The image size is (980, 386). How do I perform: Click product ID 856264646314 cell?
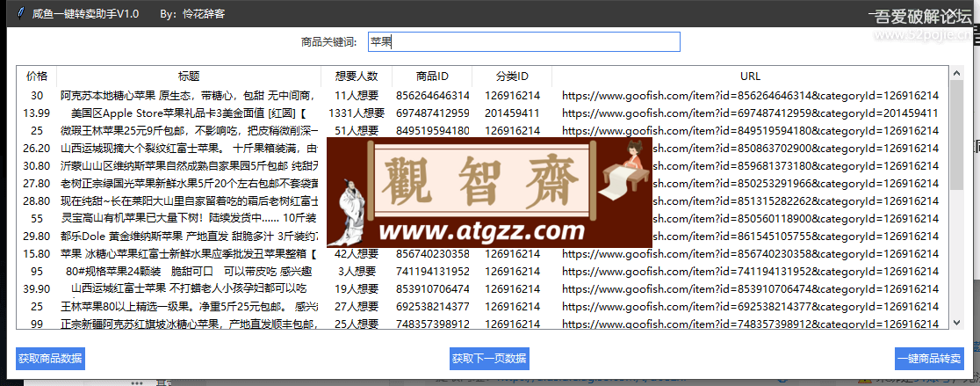coord(433,96)
